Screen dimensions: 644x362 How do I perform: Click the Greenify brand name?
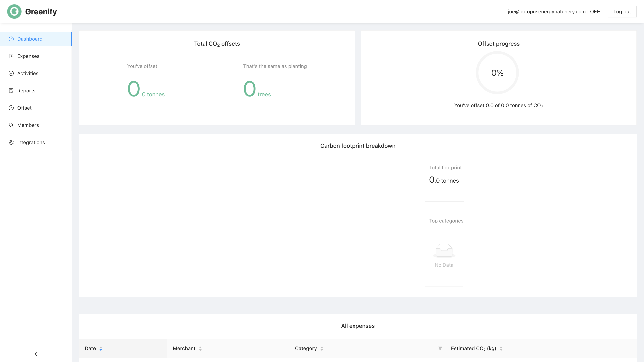41,12
